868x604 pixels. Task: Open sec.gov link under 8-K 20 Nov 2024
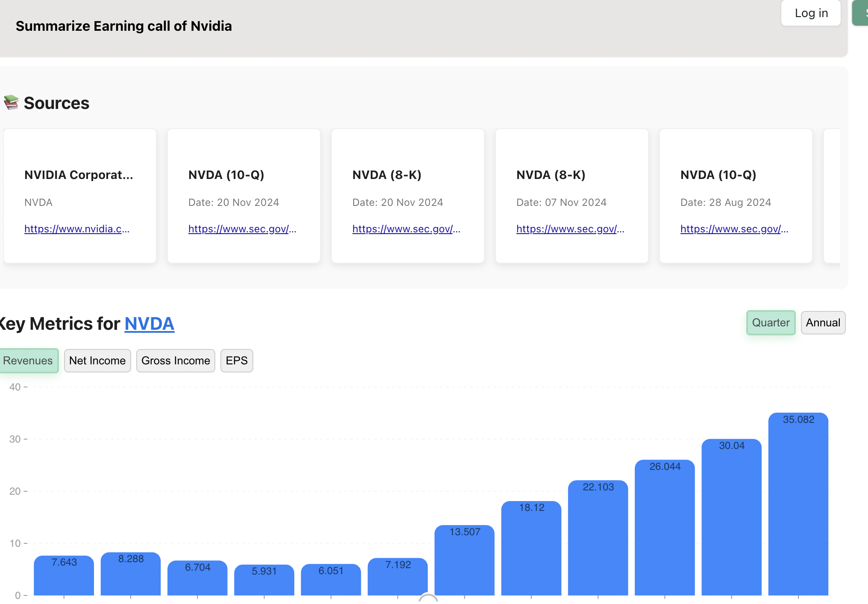[406, 229]
